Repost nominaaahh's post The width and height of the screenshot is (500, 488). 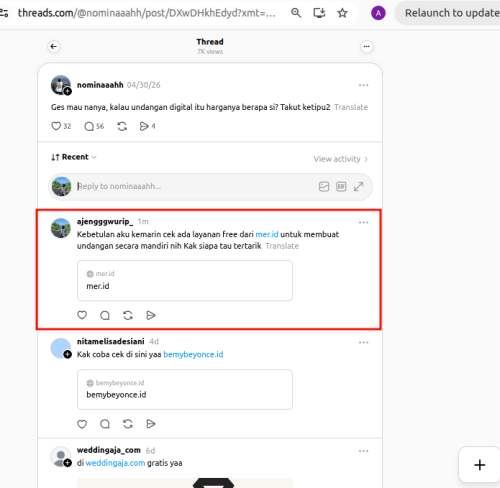tap(122, 126)
